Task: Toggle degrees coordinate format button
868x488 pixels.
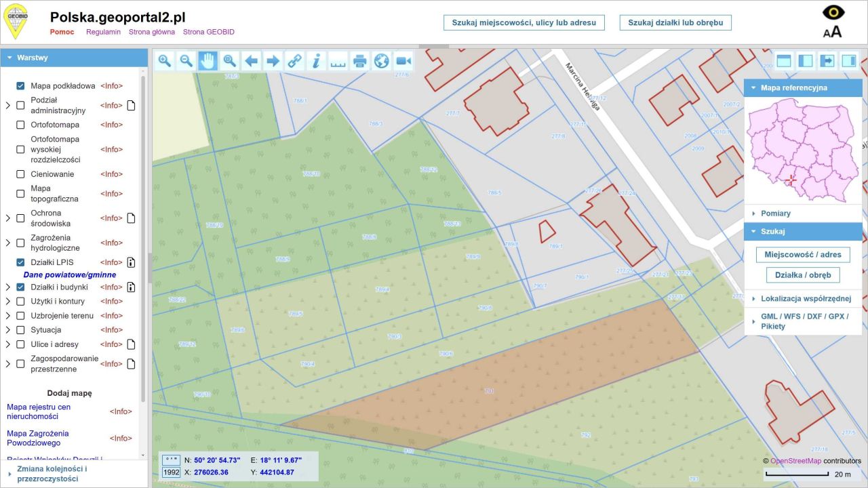Action: [171, 460]
